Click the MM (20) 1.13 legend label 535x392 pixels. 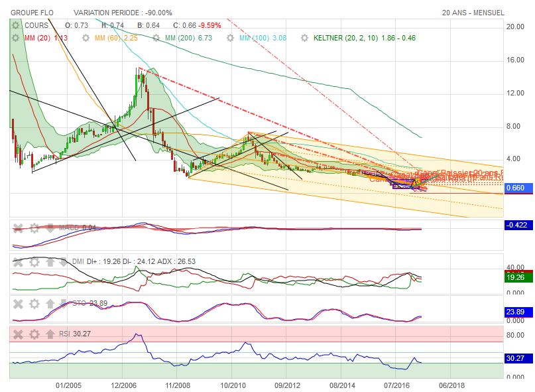pos(46,38)
